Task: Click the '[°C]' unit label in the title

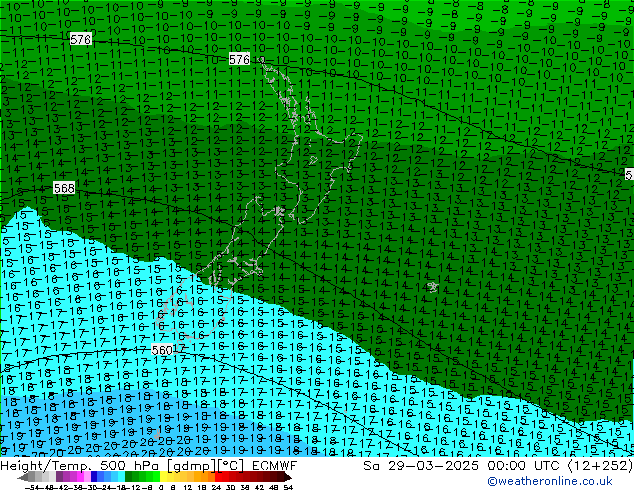Action: tap(230, 466)
